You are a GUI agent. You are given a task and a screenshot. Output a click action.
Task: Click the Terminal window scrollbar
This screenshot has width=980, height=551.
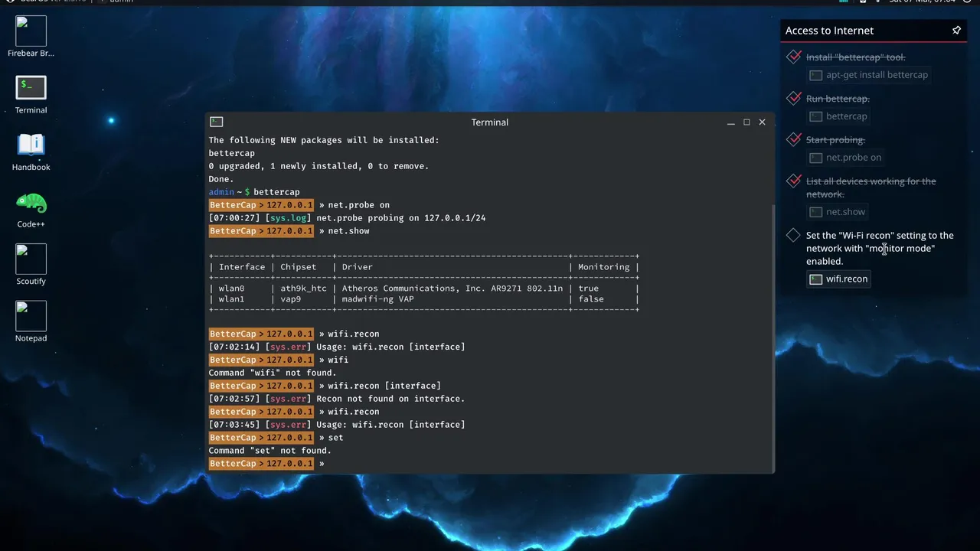pos(772,337)
